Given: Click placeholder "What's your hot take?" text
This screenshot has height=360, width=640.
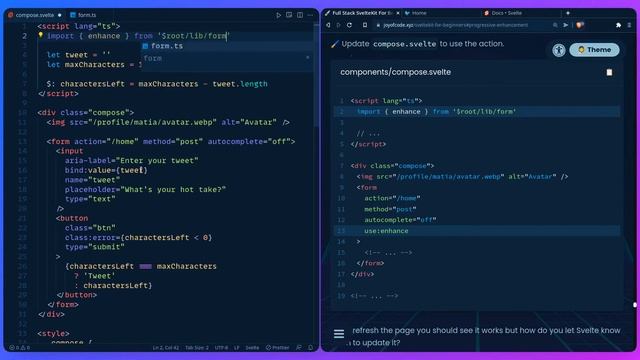Looking at the screenshot, I should pyautogui.click(x=145, y=189).
